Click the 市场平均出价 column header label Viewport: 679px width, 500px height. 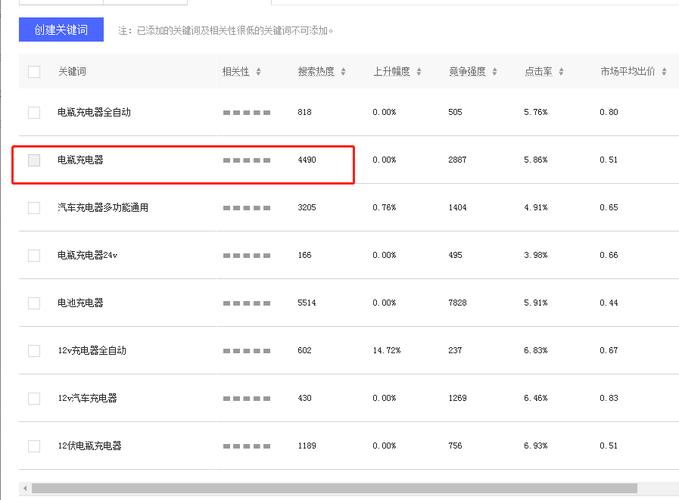pos(627,71)
